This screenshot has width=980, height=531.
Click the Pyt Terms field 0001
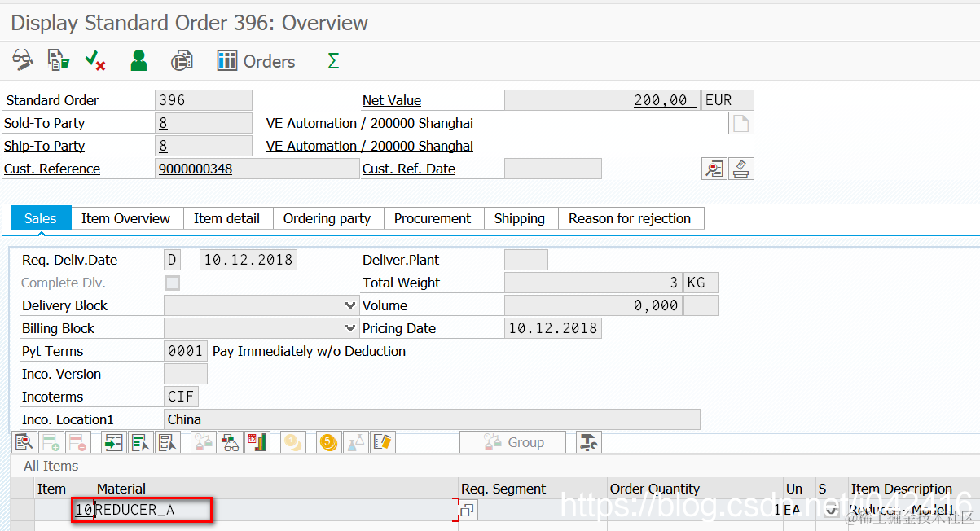click(x=186, y=351)
